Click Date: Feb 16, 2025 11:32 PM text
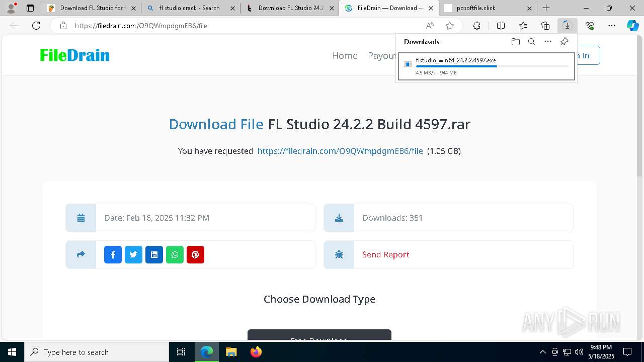This screenshot has height=362, width=644. pyautogui.click(x=157, y=218)
